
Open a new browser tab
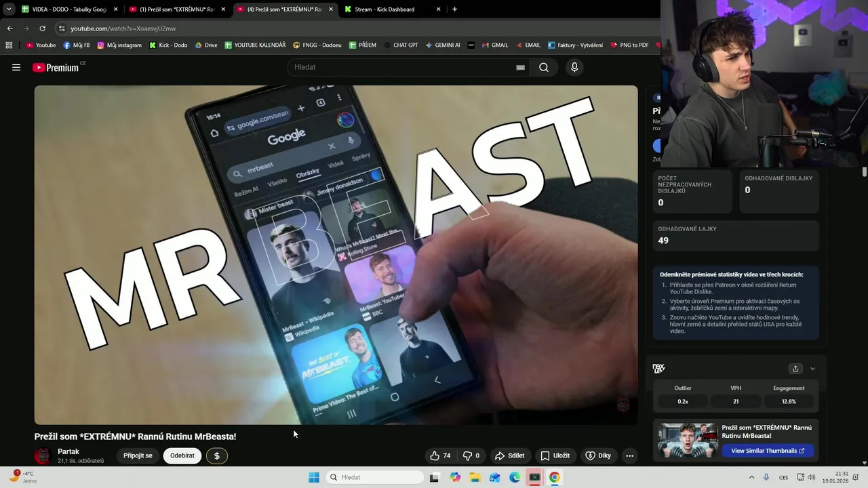(x=454, y=9)
